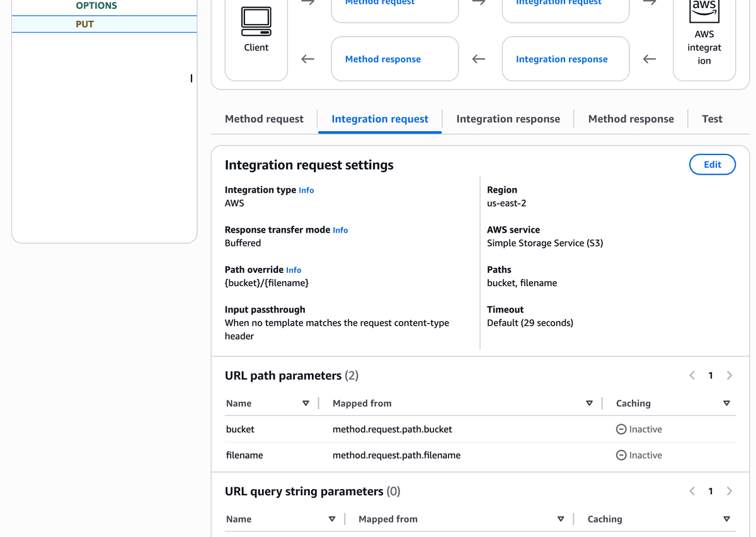The image size is (756, 537).
Task: Click the Inactive caching icon for bucket parameter
Action: (x=622, y=429)
